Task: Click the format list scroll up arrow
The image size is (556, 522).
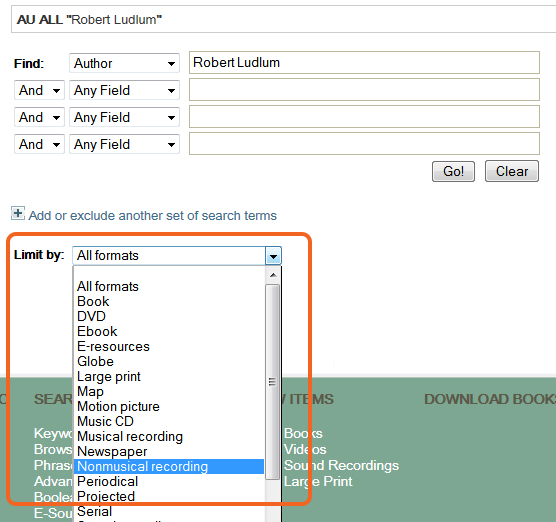Action: (x=273, y=275)
